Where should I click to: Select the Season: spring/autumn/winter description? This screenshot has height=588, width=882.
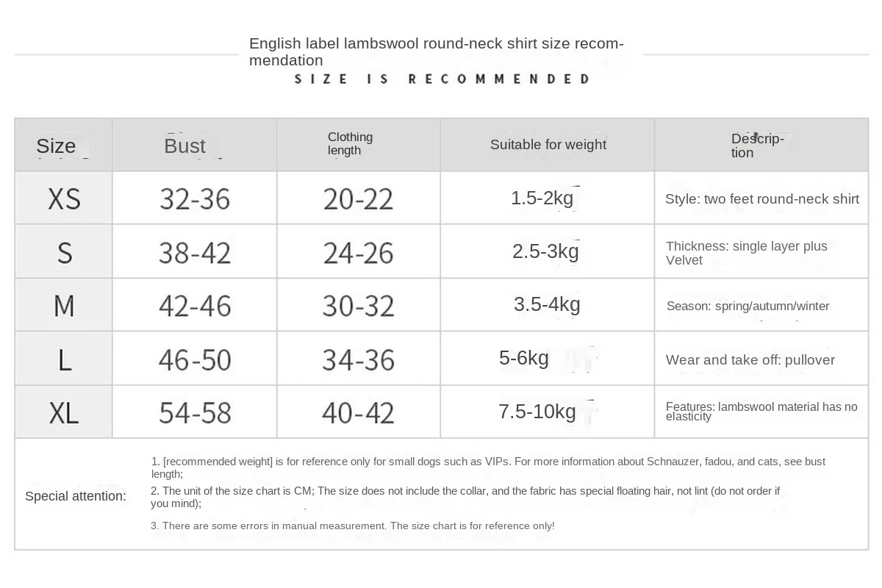747,306
